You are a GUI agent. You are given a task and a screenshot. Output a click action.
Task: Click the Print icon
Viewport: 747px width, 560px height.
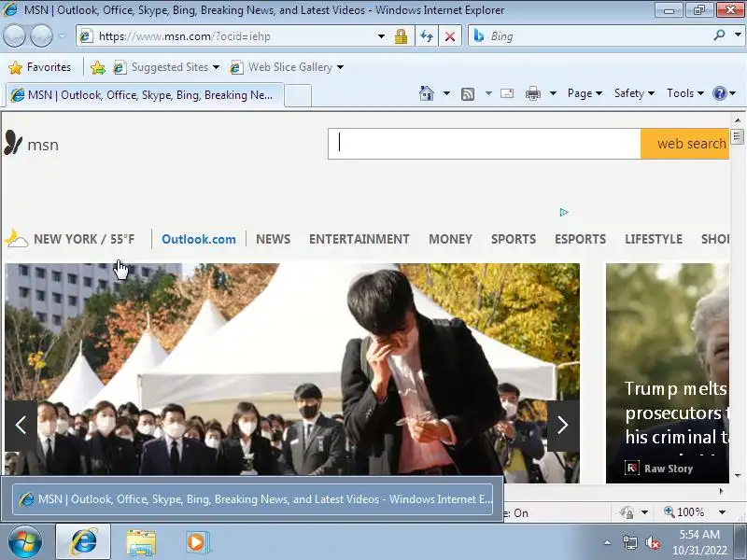click(x=533, y=94)
